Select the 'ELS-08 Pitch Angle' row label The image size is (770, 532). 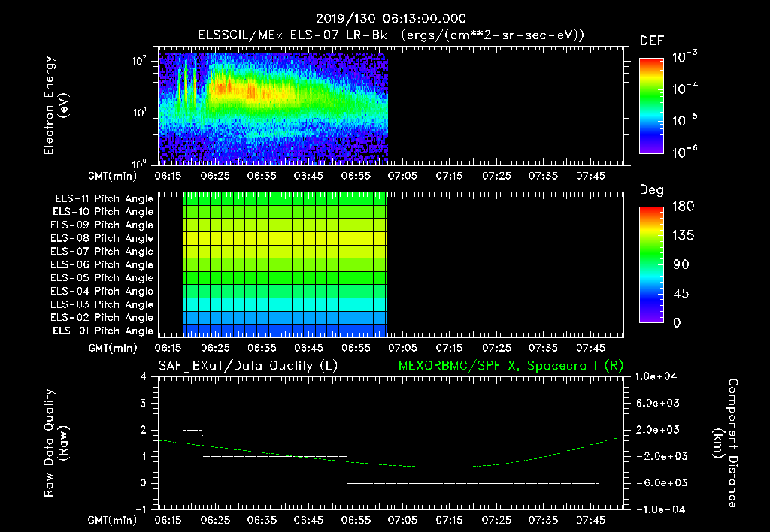pos(102,238)
